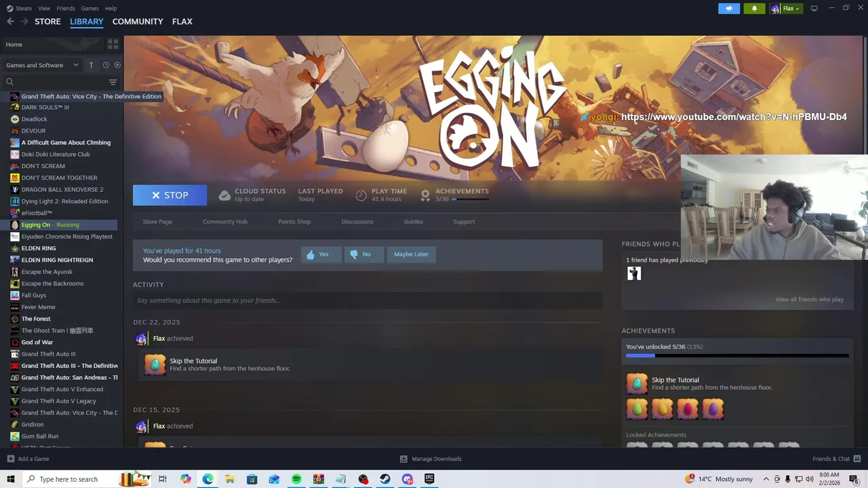
Task: Open the Help menu
Action: coord(111,8)
